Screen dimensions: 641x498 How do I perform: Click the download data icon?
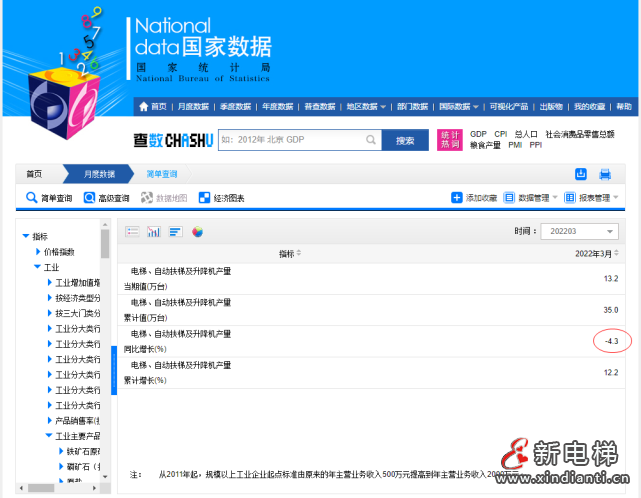click(581, 174)
